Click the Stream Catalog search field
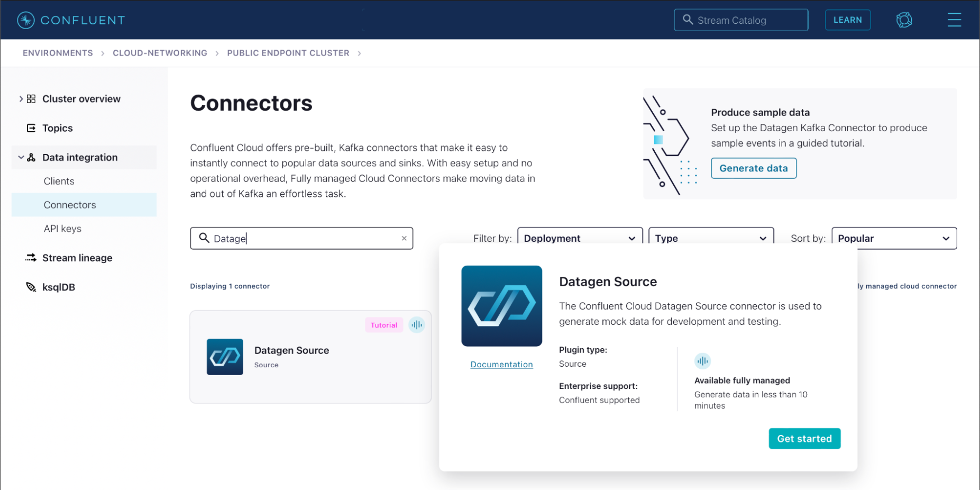The height and width of the screenshot is (490, 980). tap(741, 20)
